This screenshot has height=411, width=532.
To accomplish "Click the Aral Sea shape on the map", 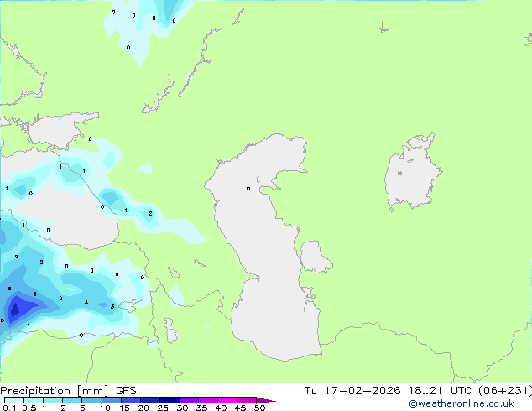I will (412, 173).
